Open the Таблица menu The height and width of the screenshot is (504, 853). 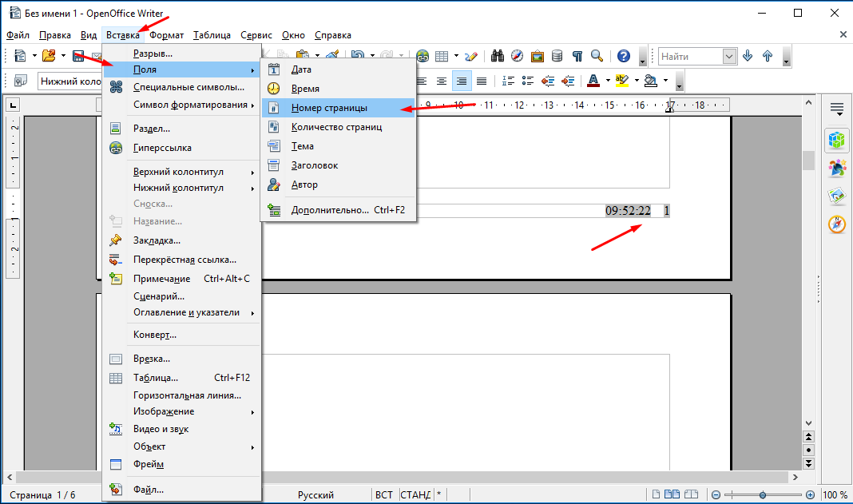click(212, 35)
